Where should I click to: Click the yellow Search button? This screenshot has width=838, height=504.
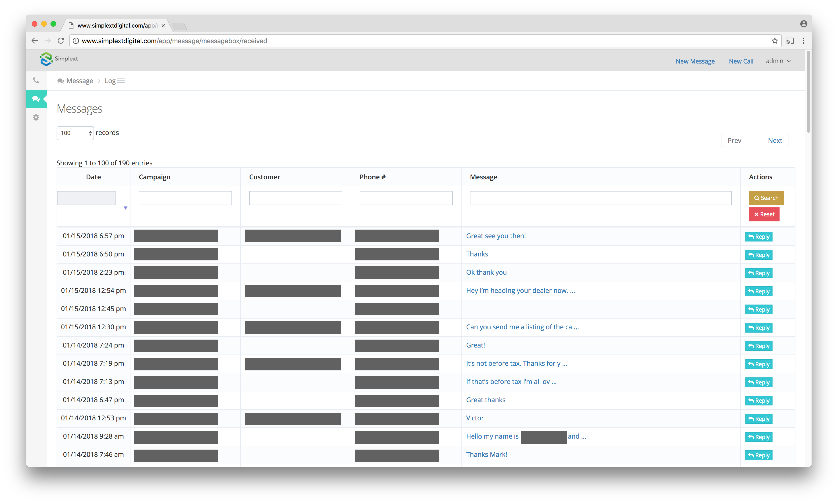point(766,198)
